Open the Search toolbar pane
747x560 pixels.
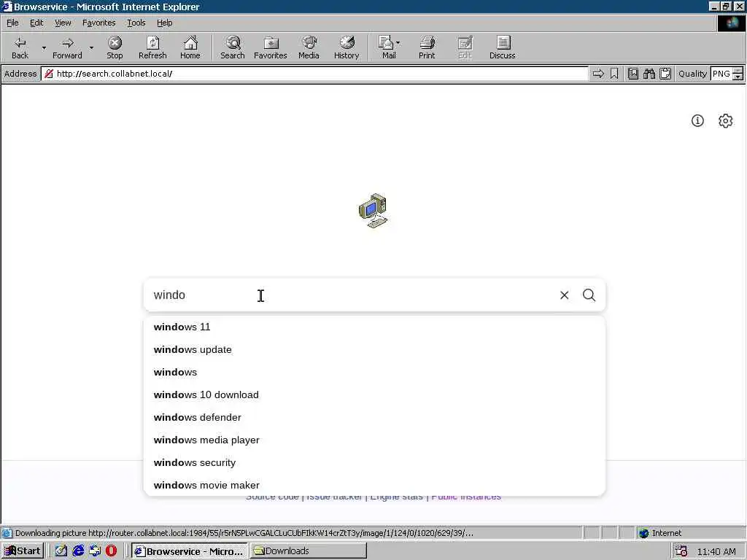click(233, 47)
